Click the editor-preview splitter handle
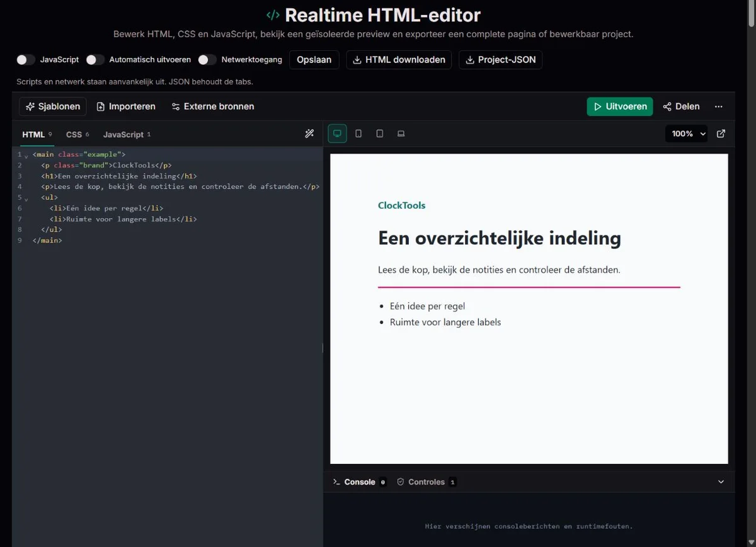Image resolution: width=756 pixels, height=547 pixels. click(323, 348)
